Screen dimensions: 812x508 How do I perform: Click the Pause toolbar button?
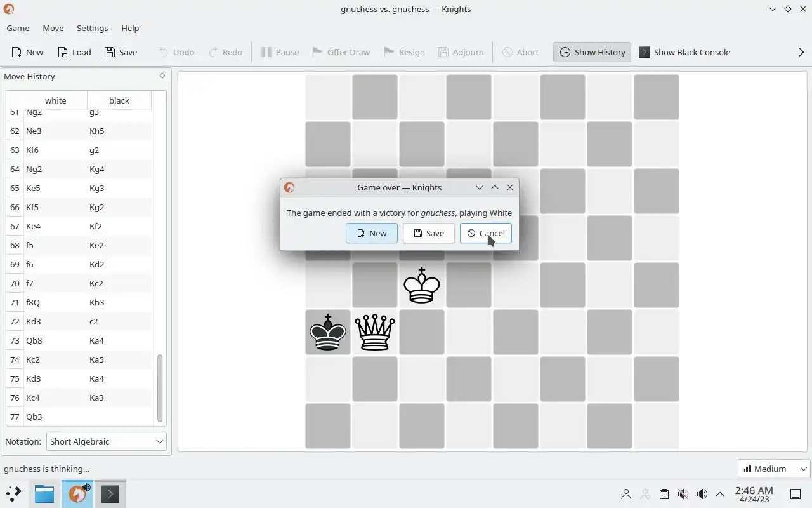280,52
